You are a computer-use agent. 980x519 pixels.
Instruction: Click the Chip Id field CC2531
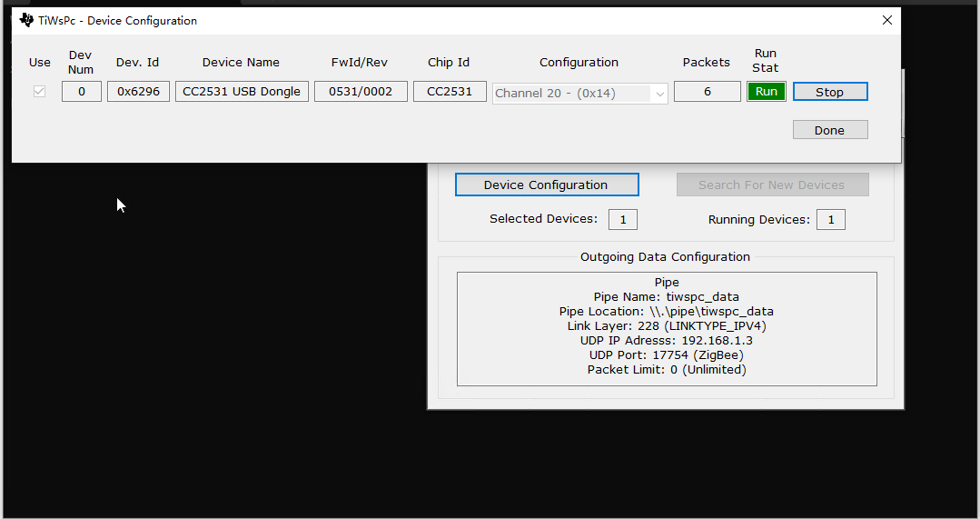450,91
